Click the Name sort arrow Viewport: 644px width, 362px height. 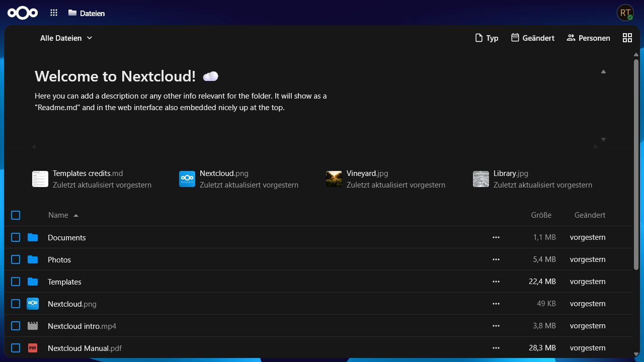click(x=76, y=216)
